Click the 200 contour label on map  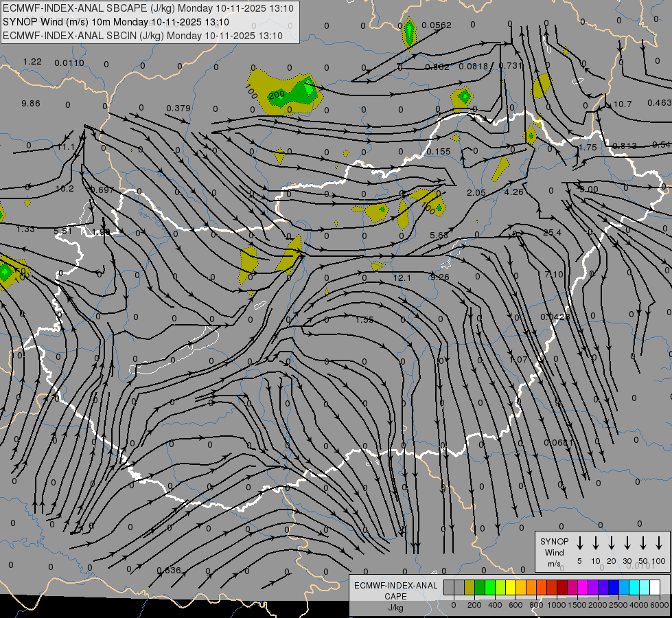(x=277, y=94)
